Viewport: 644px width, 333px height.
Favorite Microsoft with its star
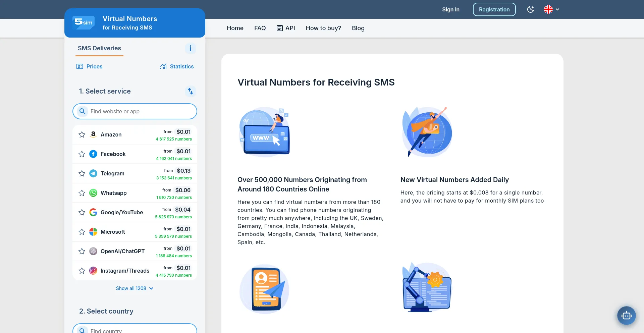point(82,232)
